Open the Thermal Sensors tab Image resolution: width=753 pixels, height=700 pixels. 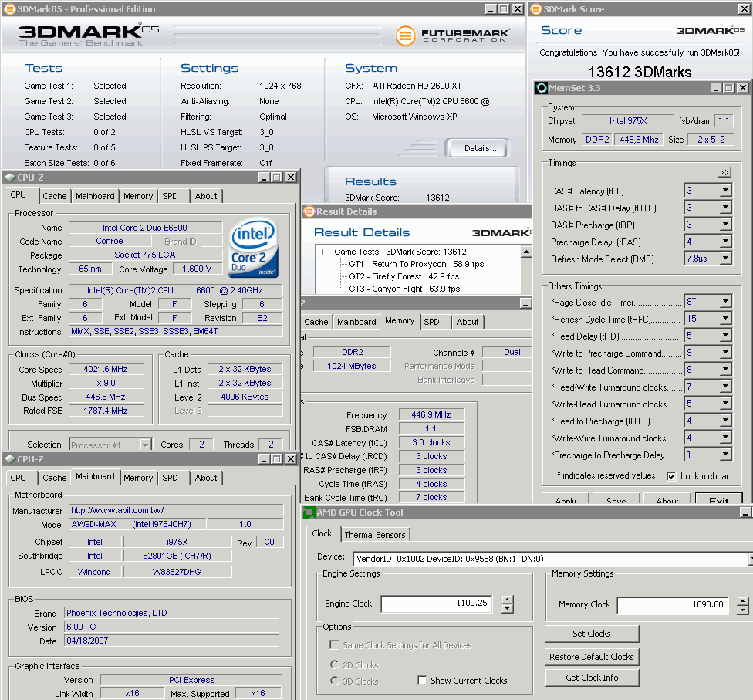[x=375, y=535]
